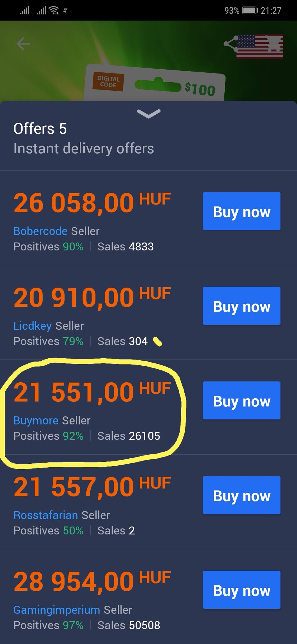297x644 pixels.
Task: Buy now from Bobercode for 26 058 HUF
Action: [242, 211]
